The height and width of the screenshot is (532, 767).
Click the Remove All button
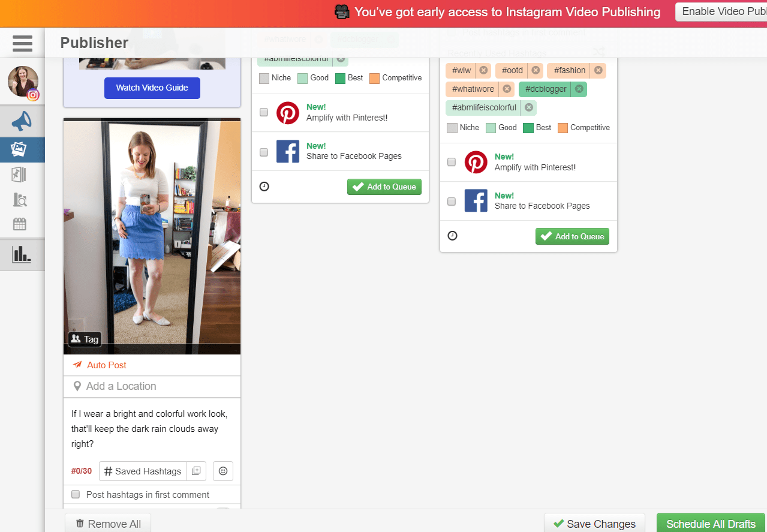(108, 524)
